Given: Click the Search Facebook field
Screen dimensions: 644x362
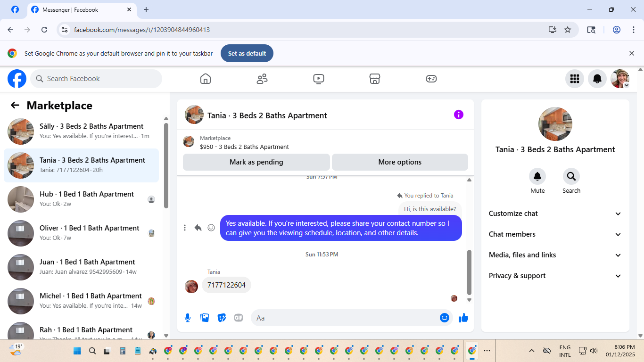Looking at the screenshot, I should 96,79.
